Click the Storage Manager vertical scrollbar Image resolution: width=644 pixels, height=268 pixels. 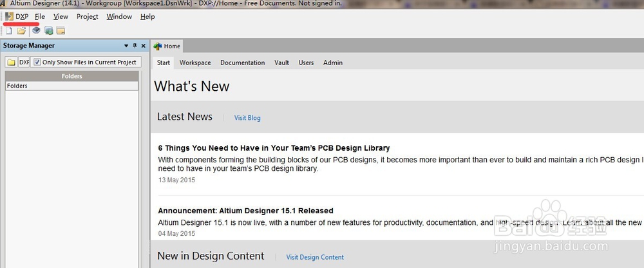[141, 169]
